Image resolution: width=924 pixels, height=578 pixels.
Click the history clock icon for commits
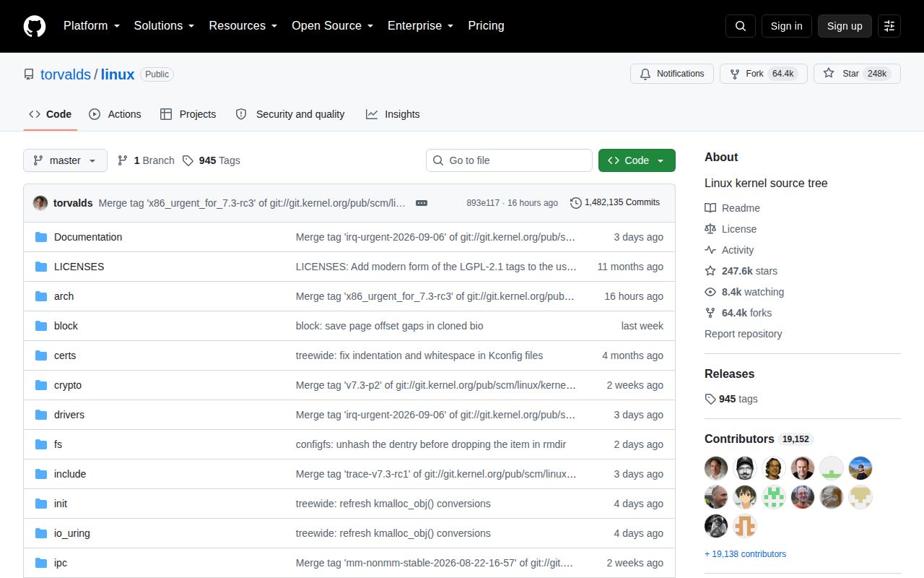pos(575,203)
